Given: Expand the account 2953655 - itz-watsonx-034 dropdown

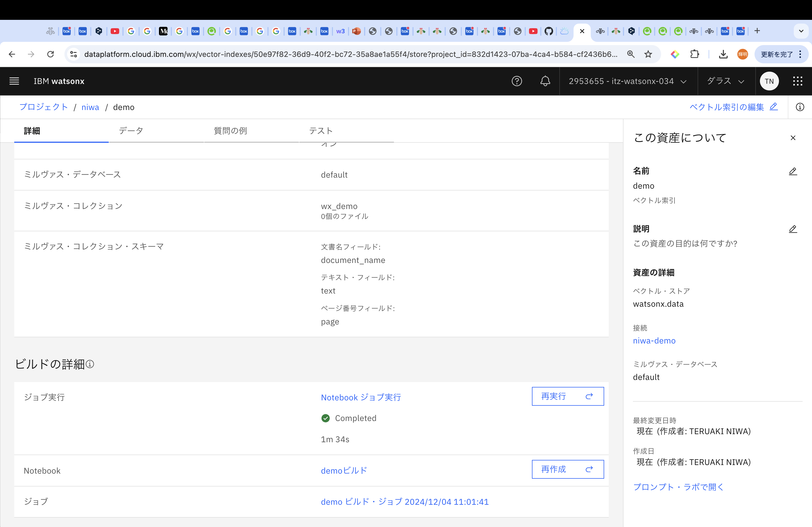Looking at the screenshot, I should [x=628, y=81].
